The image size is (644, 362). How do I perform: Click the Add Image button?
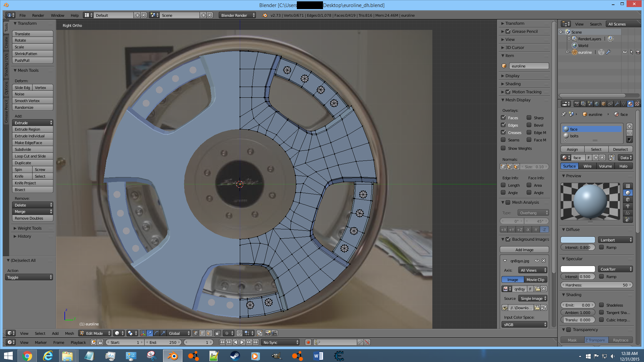pyautogui.click(x=524, y=250)
